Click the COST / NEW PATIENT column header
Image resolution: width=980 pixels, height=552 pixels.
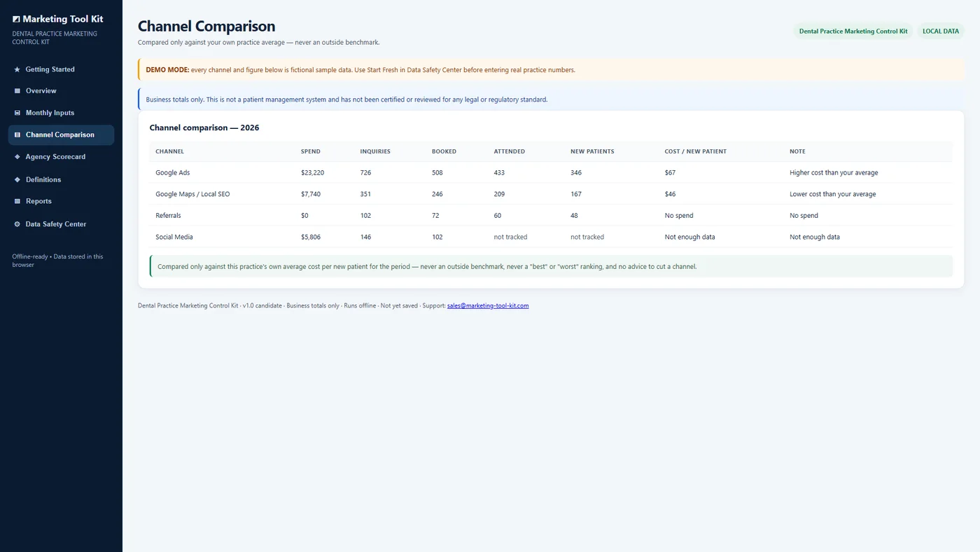click(x=696, y=151)
